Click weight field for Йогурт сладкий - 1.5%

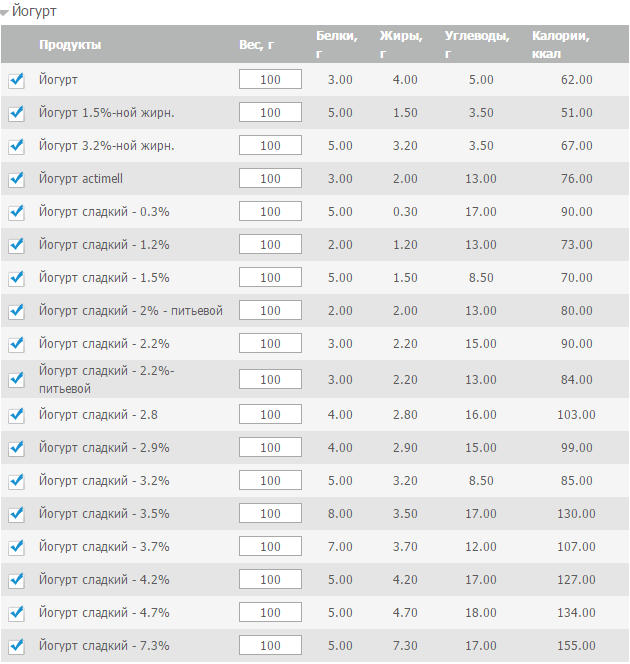[x=270, y=277]
